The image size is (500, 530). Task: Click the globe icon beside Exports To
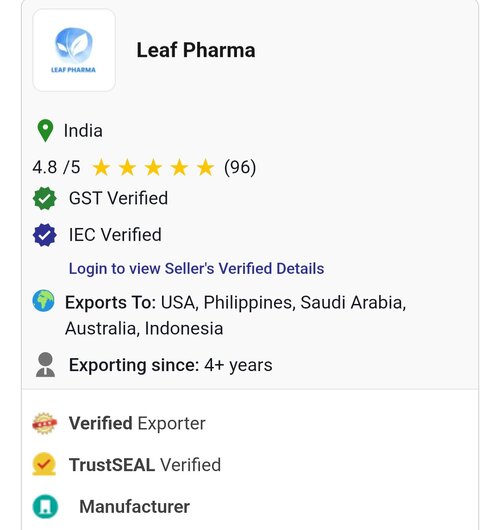[x=43, y=300]
